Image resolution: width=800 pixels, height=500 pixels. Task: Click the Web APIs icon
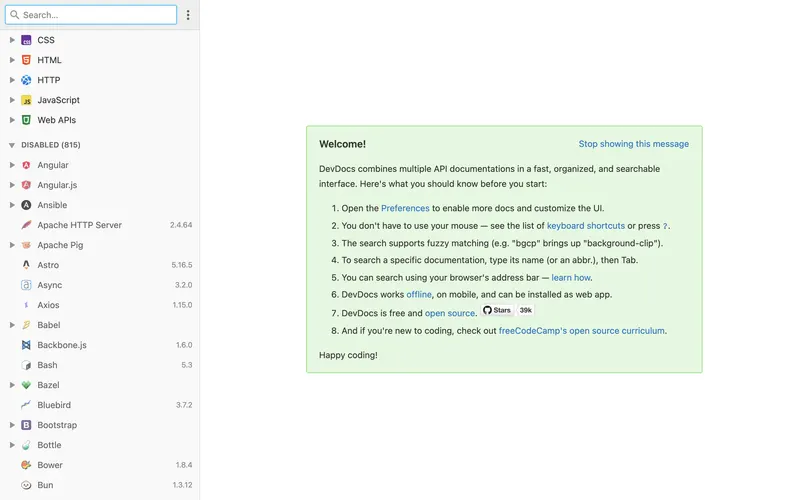(26, 120)
